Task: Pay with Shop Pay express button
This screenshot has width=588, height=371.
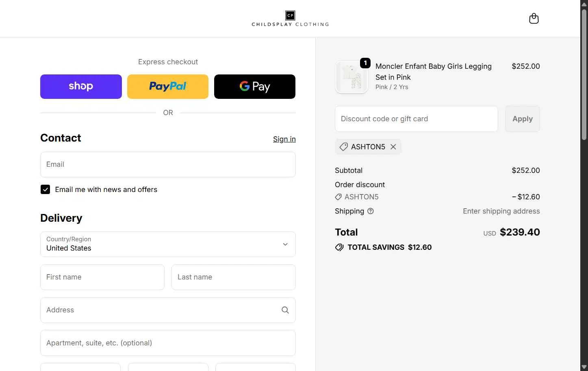Action: point(81,87)
